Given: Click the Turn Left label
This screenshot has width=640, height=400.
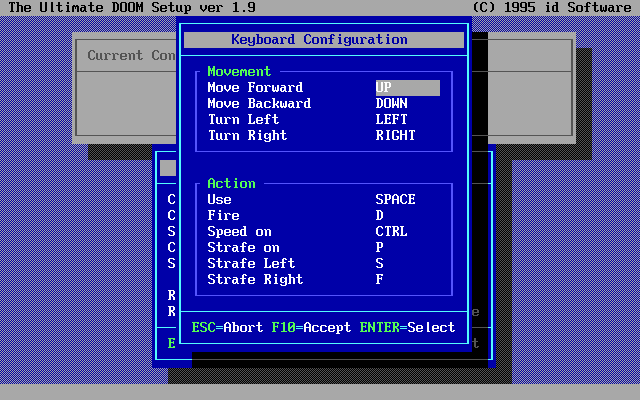Looking at the screenshot, I should coord(243,120).
